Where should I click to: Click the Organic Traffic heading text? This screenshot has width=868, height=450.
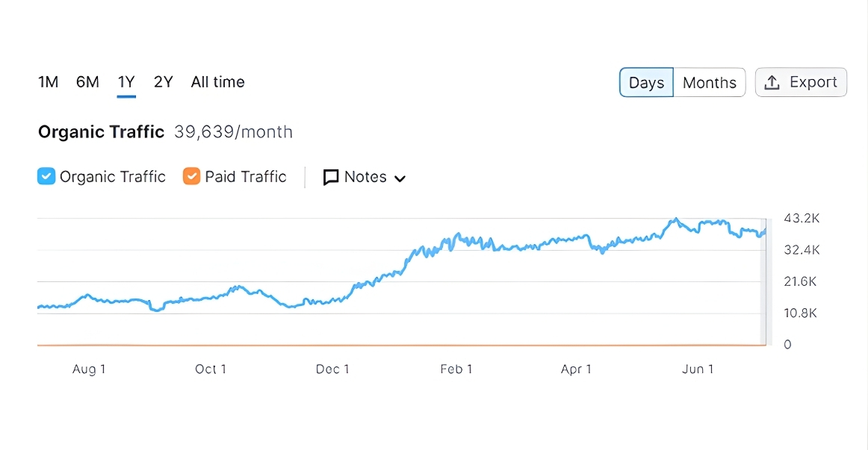101,132
